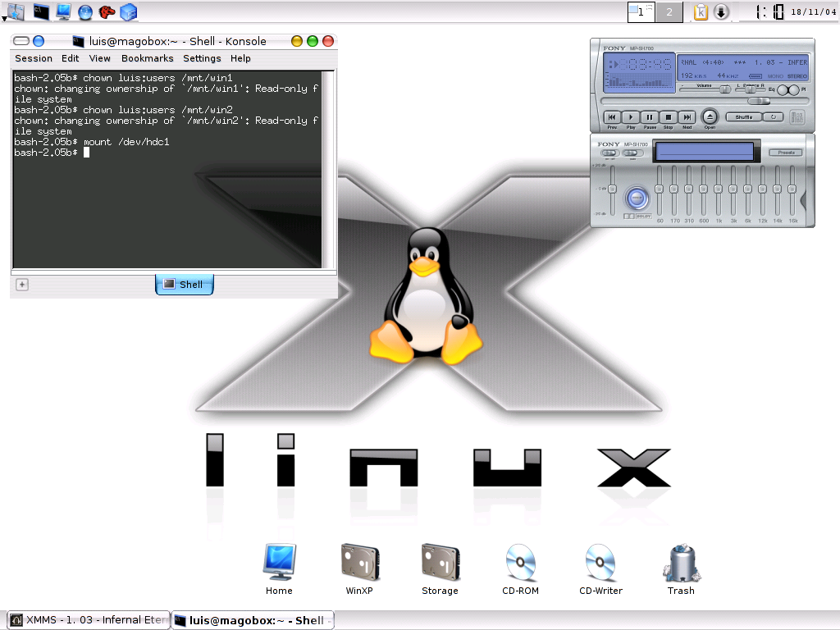Open the Storage drive desktop icon
This screenshot has height=630, width=840.
tap(440, 569)
